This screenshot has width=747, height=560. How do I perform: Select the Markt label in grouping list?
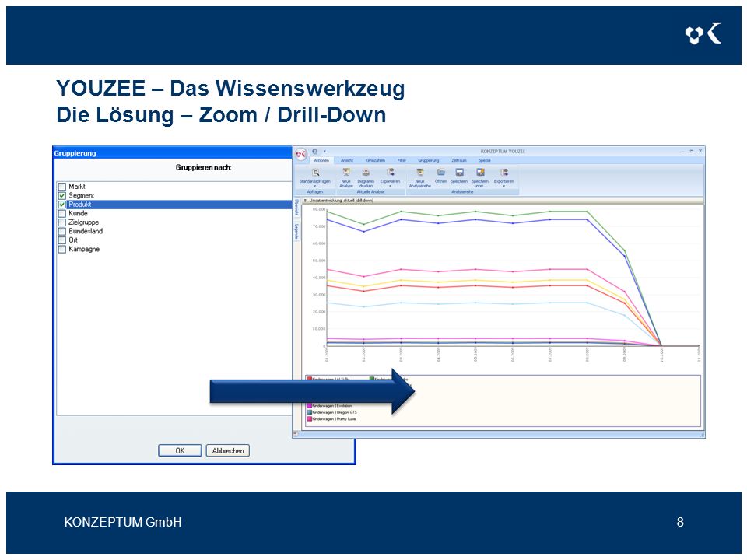pos(77,187)
